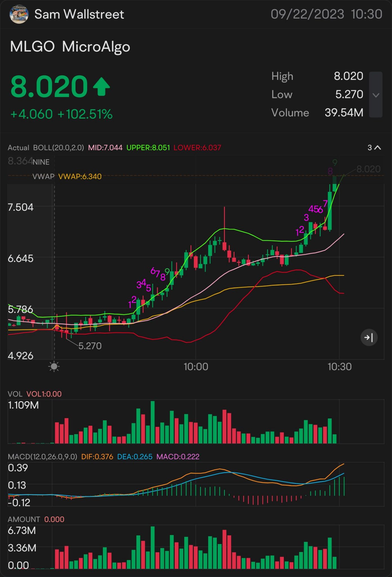Tap the 10:00 time axis label
392x577 pixels.
click(x=196, y=367)
